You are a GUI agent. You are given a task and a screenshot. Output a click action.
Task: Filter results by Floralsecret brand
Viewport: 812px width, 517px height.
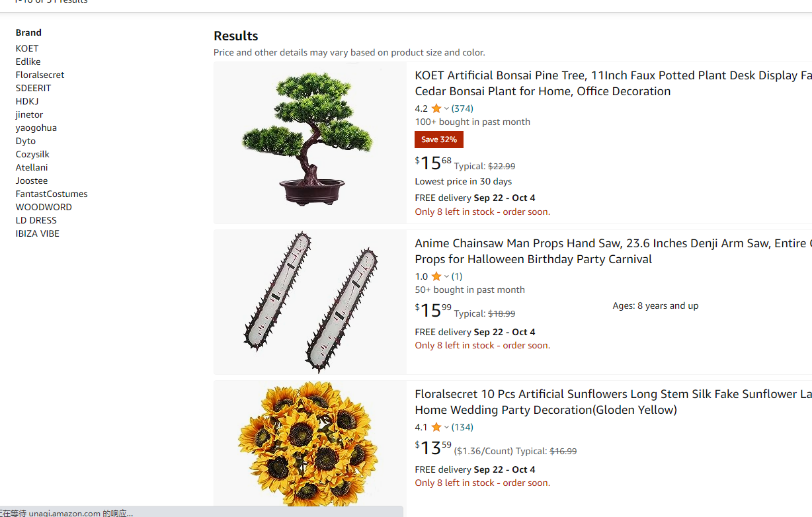pos(40,75)
